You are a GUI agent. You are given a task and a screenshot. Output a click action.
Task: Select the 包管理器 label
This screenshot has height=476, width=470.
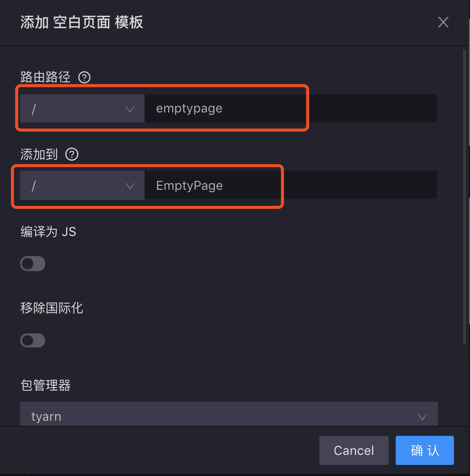pyautogui.click(x=45, y=385)
